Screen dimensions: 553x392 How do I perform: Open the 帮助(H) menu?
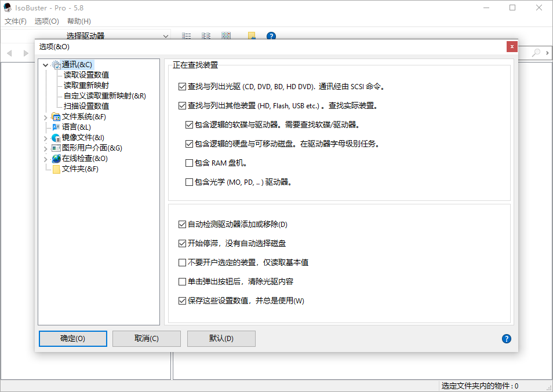[79, 21]
